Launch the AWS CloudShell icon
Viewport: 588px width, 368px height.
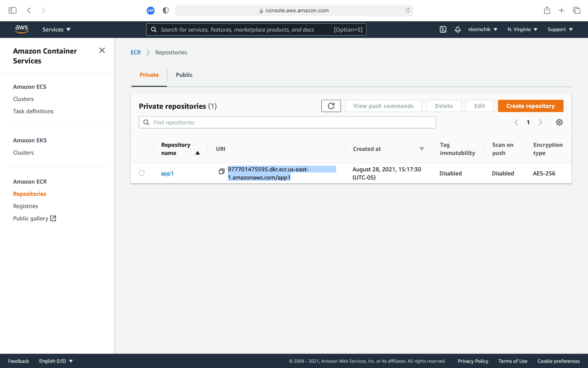tap(443, 29)
